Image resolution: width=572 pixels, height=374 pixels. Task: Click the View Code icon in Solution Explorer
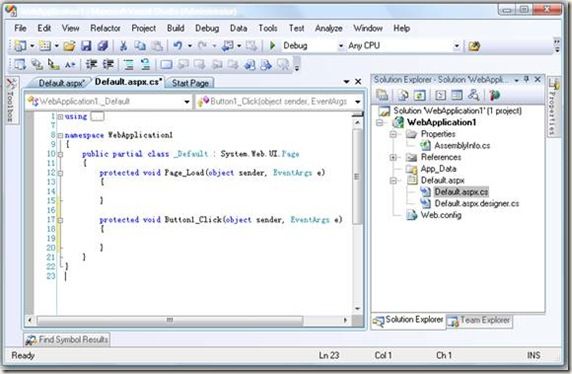pos(441,95)
